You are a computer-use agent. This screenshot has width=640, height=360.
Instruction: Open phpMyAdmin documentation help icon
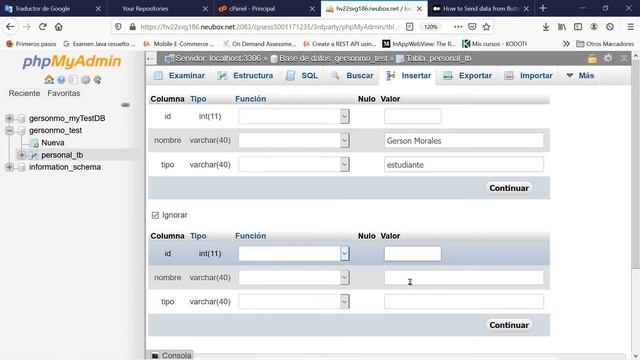(61, 80)
